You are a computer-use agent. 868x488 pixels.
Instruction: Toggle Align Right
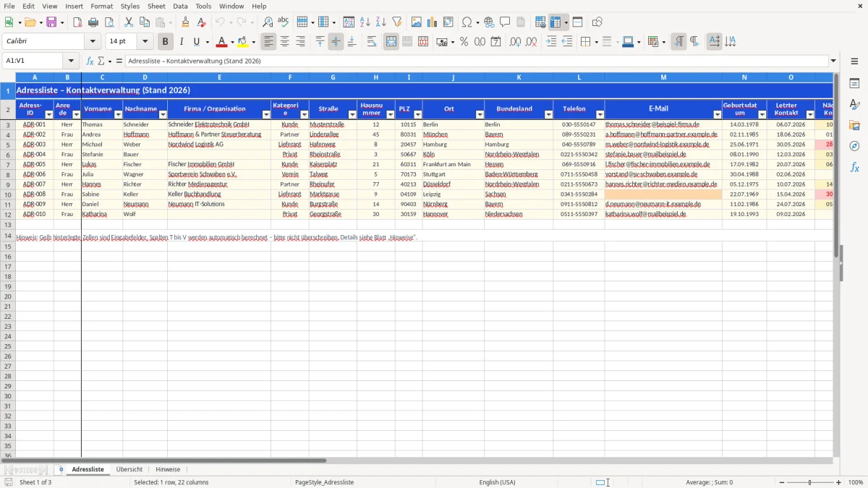[301, 42]
